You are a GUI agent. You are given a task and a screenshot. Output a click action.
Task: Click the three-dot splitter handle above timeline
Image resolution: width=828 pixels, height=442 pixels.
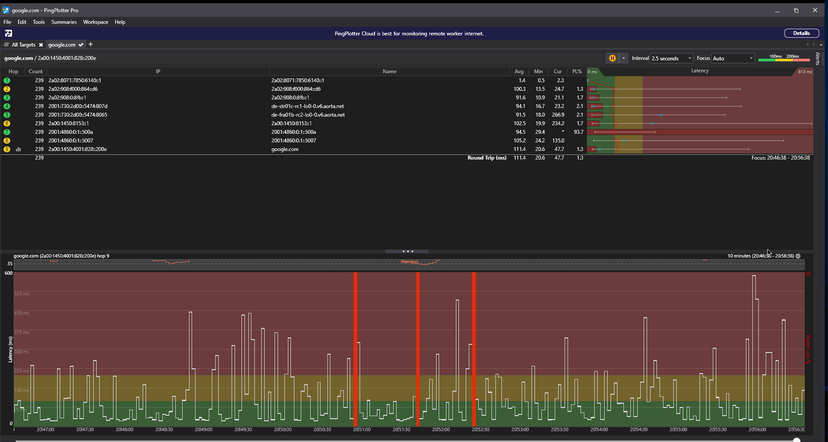(x=407, y=251)
